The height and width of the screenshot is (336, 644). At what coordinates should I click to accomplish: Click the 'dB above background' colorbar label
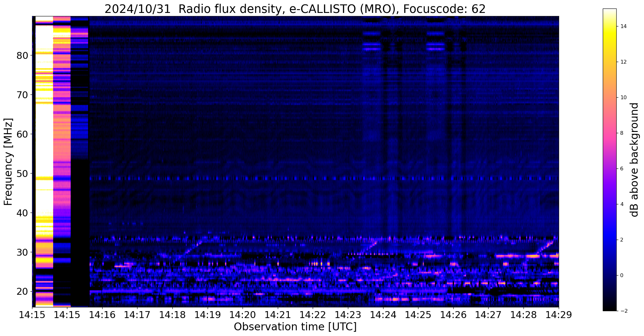(x=635, y=160)
